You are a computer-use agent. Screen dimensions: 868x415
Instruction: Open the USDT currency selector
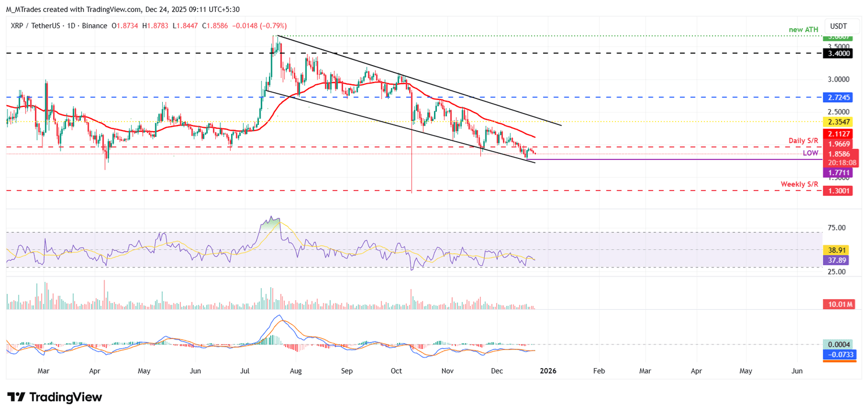coord(839,26)
